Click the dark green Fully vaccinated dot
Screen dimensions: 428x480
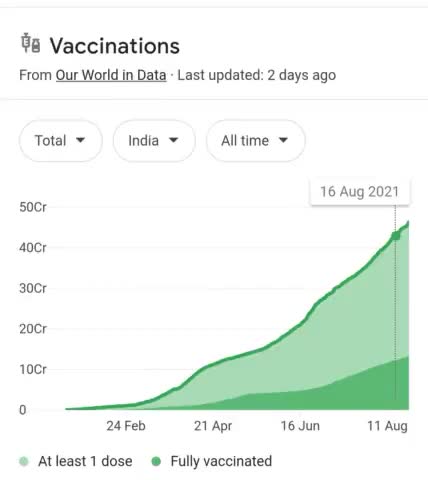click(156, 462)
